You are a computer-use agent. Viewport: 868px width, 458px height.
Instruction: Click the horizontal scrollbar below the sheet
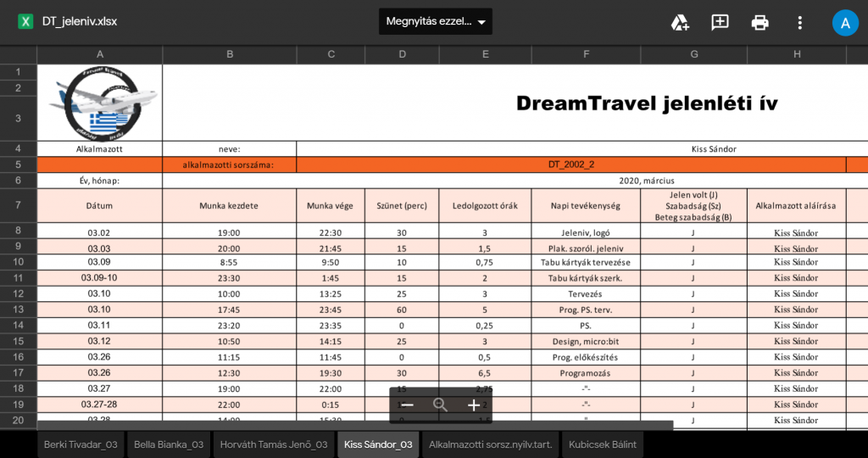pos(354,425)
